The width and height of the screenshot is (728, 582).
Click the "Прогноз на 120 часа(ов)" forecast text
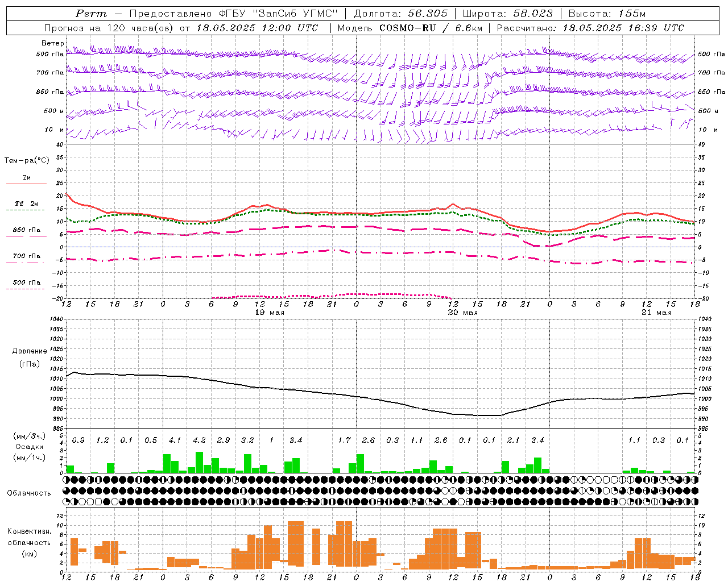pyautogui.click(x=109, y=28)
